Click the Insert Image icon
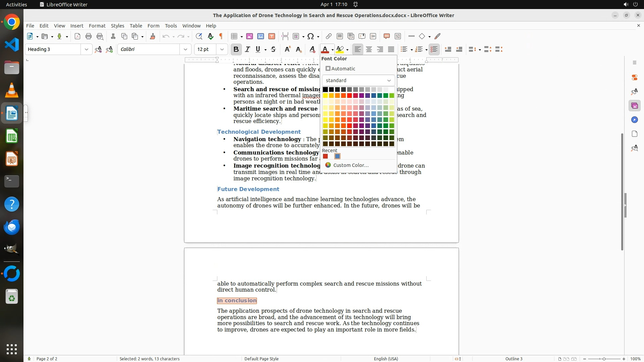Screen dimensions: 644x362 coord(250,37)
